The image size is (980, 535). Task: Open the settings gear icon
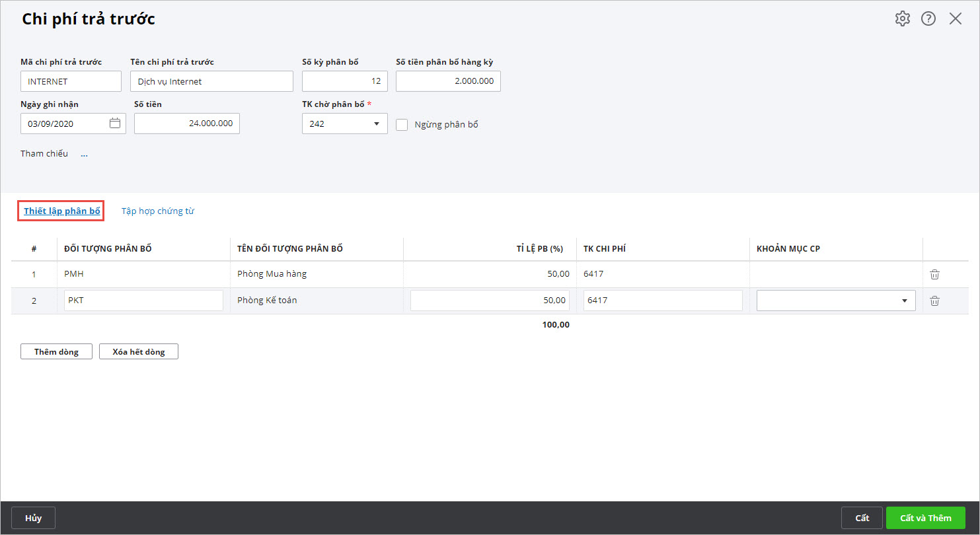tap(902, 18)
